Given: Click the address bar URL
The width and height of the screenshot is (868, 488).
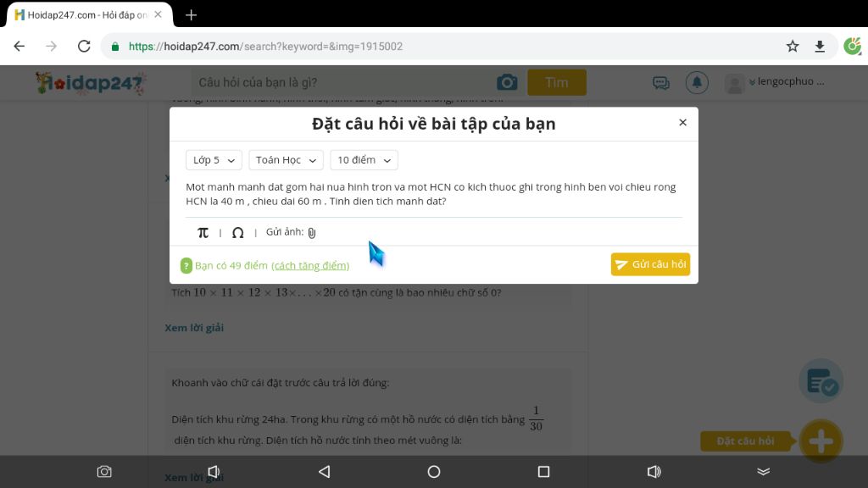Looking at the screenshot, I should click(x=265, y=47).
